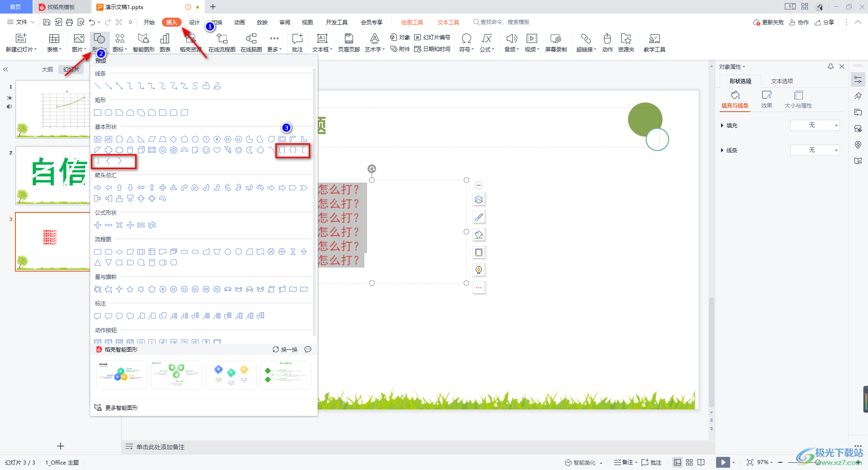Start slideshow with the play button
This screenshot has width=868, height=470.
point(723,462)
